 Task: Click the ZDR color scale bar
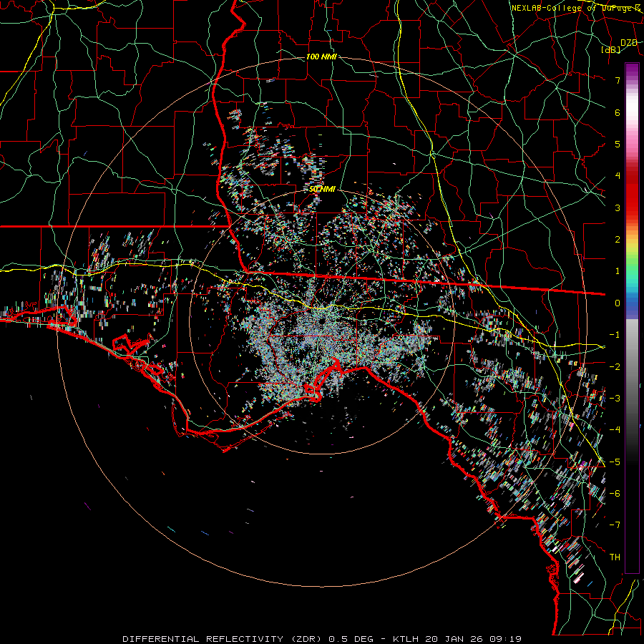[632, 318]
